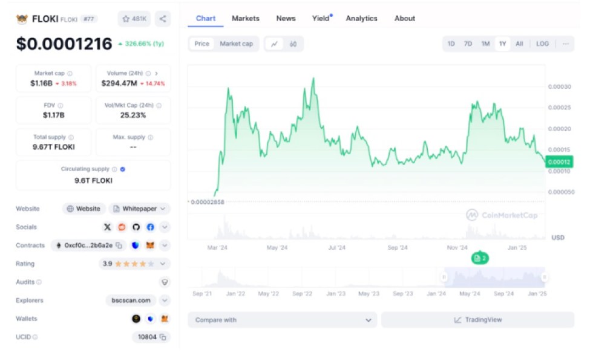
Task: Open the Analytics tab
Action: [361, 18]
